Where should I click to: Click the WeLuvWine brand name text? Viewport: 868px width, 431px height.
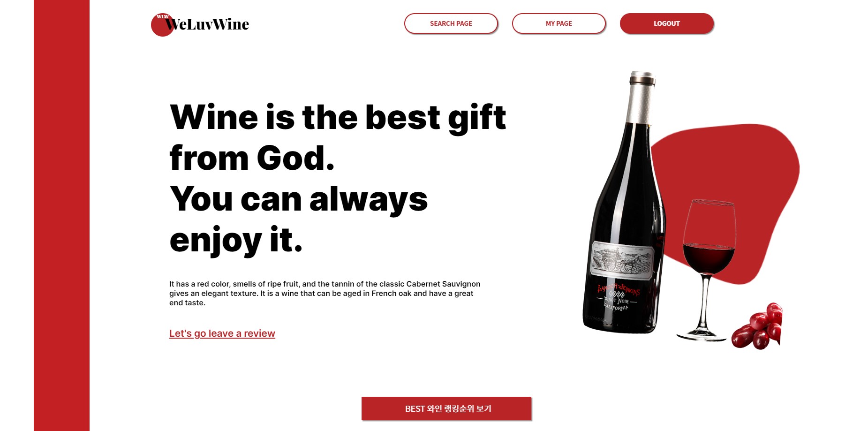point(208,24)
